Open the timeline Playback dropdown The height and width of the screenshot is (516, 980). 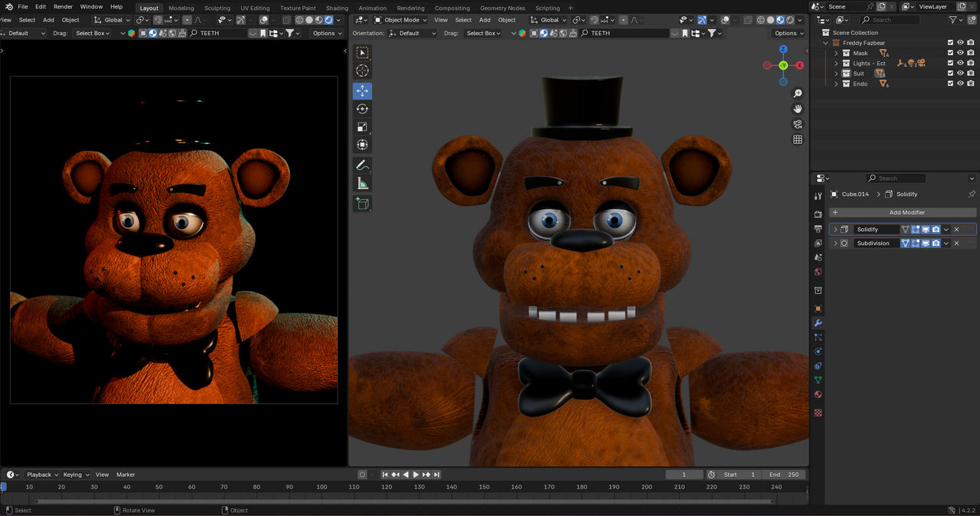click(41, 475)
